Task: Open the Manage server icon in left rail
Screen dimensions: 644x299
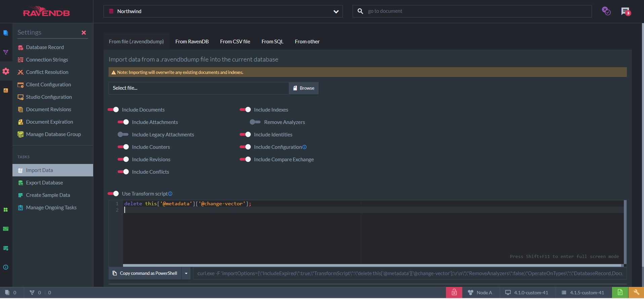Action: (x=6, y=229)
